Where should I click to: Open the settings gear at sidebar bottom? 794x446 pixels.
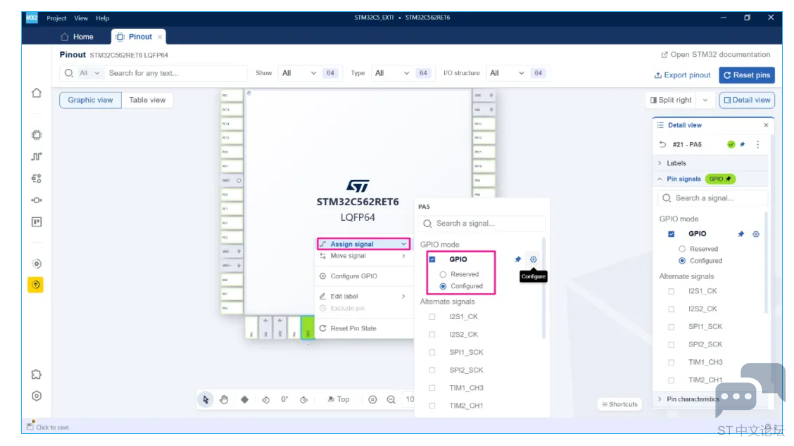pyautogui.click(x=36, y=396)
